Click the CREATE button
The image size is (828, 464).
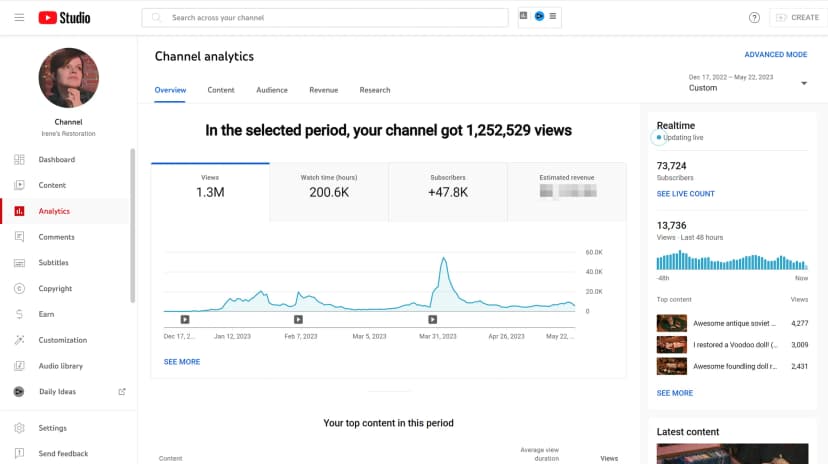pyautogui.click(x=797, y=17)
